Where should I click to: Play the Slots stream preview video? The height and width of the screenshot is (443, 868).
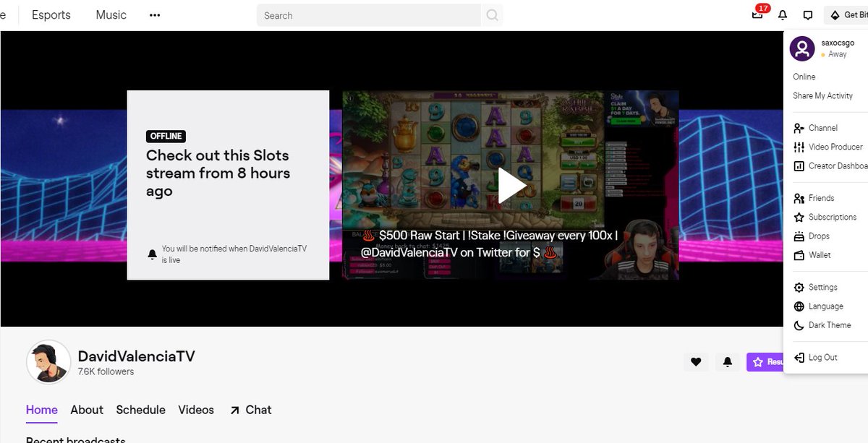pyautogui.click(x=511, y=186)
